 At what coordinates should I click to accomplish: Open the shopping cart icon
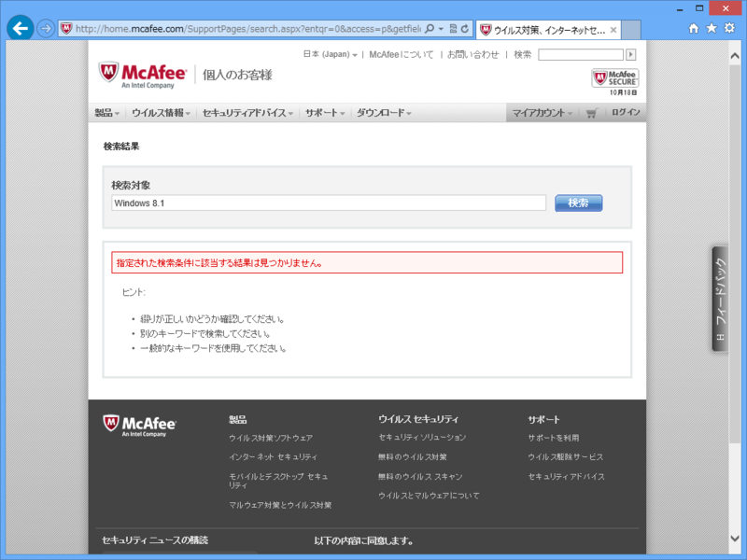(x=592, y=112)
